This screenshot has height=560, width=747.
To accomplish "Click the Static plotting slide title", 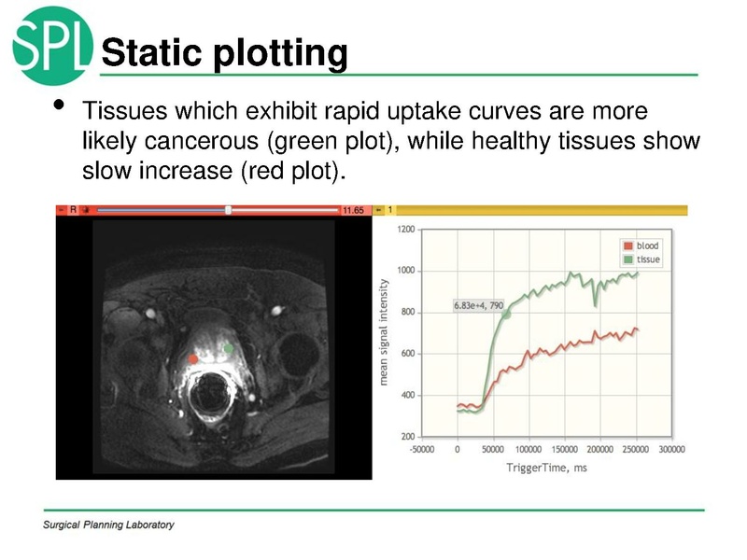I will (x=224, y=53).
